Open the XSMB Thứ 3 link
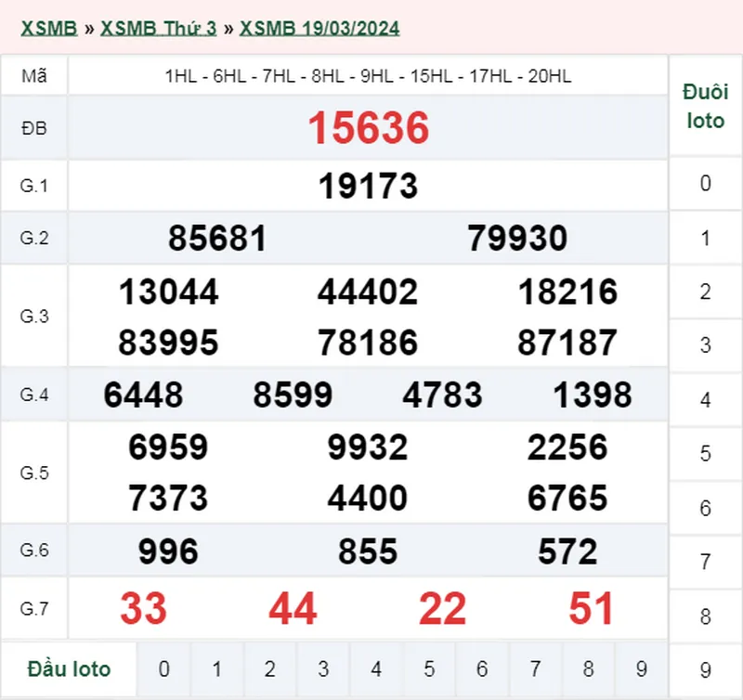 [158, 28]
